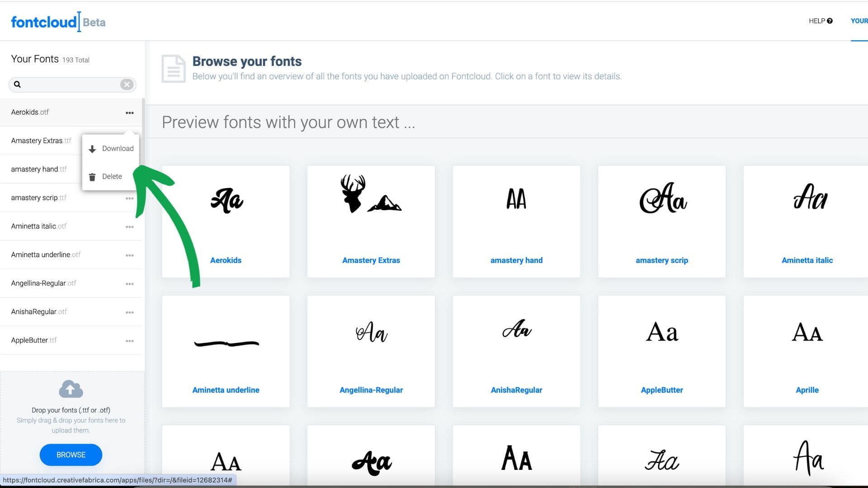Viewport: 868px width, 488px height.
Task: Click the cloud upload icon in the sidebar
Action: pyautogui.click(x=71, y=389)
